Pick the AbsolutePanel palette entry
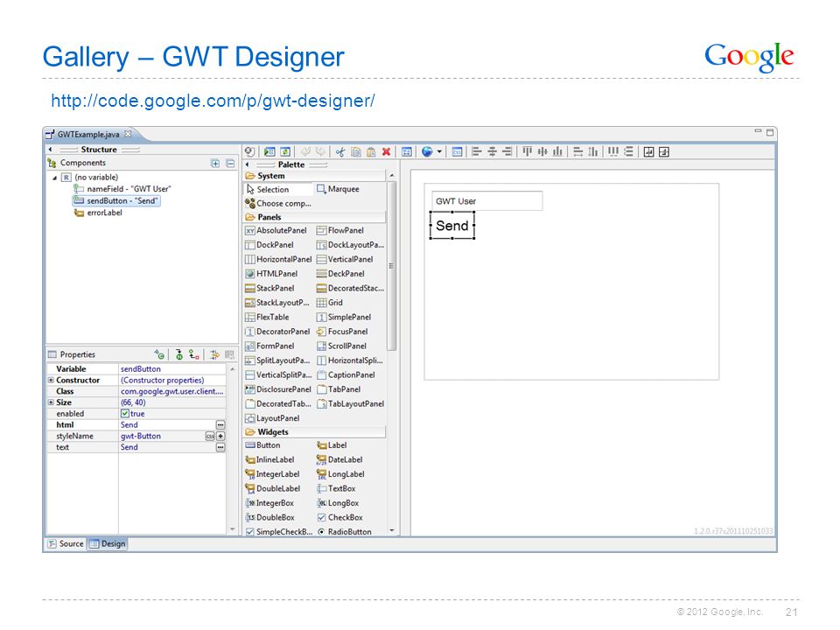Image resolution: width=840 pixels, height=630 pixels. [276, 230]
